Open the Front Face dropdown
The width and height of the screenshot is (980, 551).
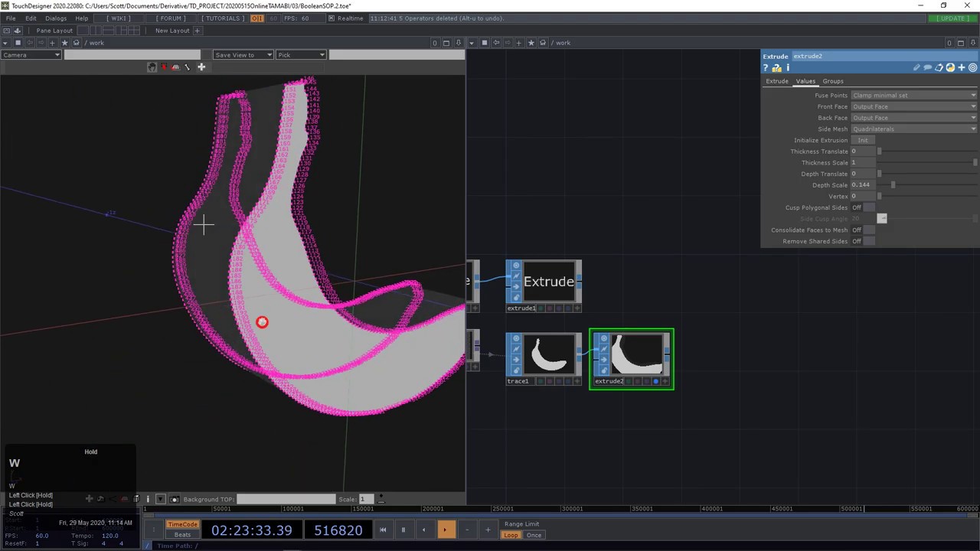tap(914, 107)
